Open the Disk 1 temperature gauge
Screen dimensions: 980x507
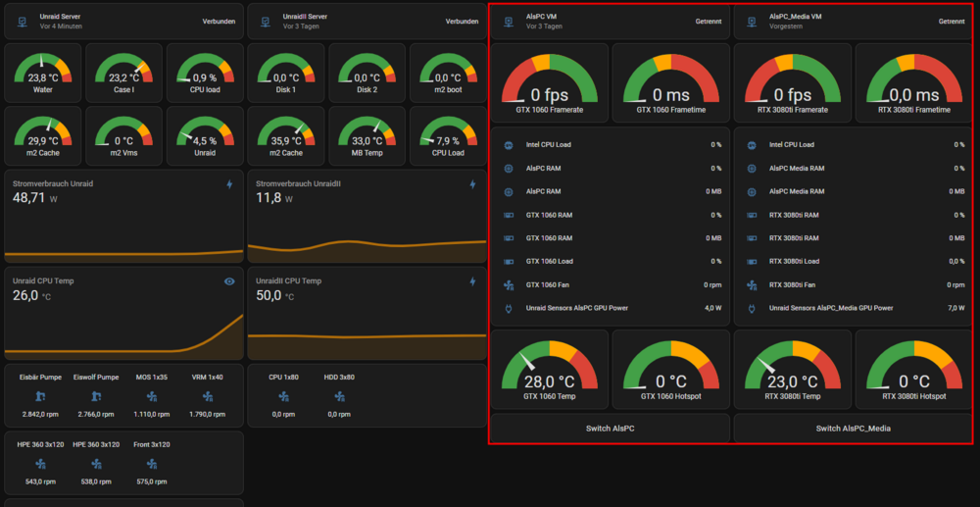click(285, 73)
